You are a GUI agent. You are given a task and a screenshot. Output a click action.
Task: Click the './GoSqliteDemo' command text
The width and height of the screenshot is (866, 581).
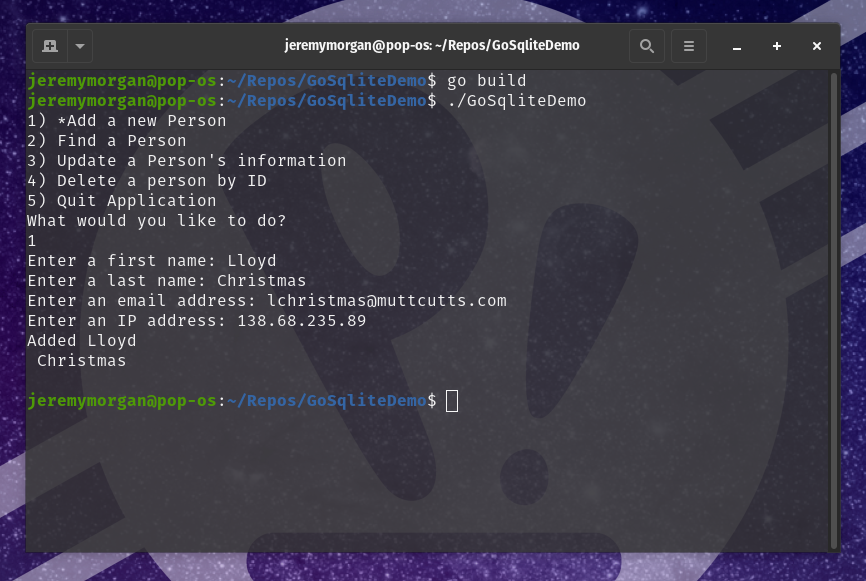point(516,101)
